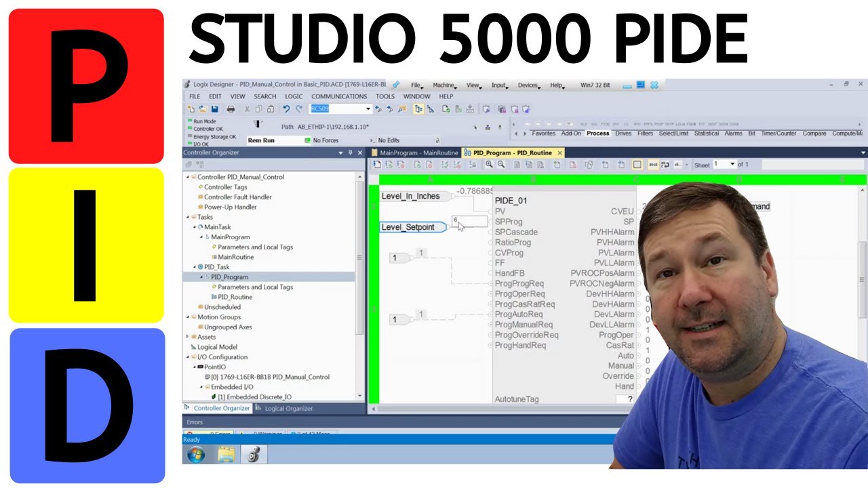Image resolution: width=868 pixels, height=488 pixels.
Task: Click the Level_Setpoint input reference
Action: coord(412,227)
